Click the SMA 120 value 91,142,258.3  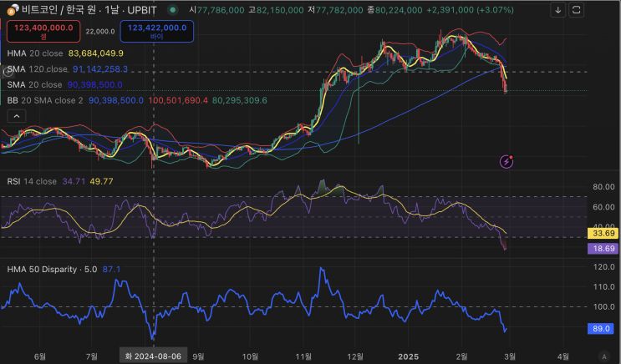pyautogui.click(x=100, y=68)
